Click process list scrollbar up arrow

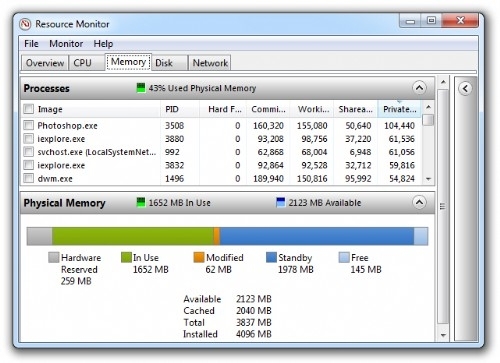point(429,107)
